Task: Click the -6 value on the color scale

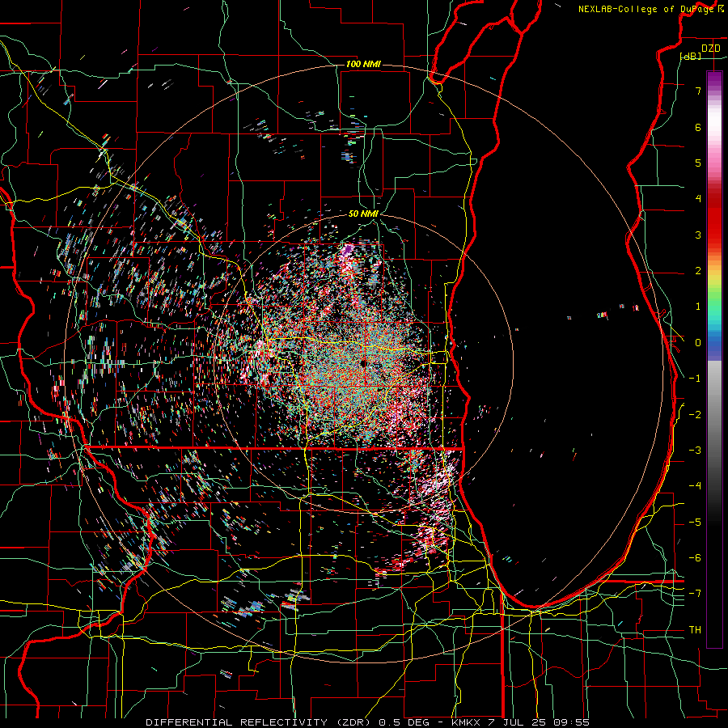Action: tap(695, 557)
